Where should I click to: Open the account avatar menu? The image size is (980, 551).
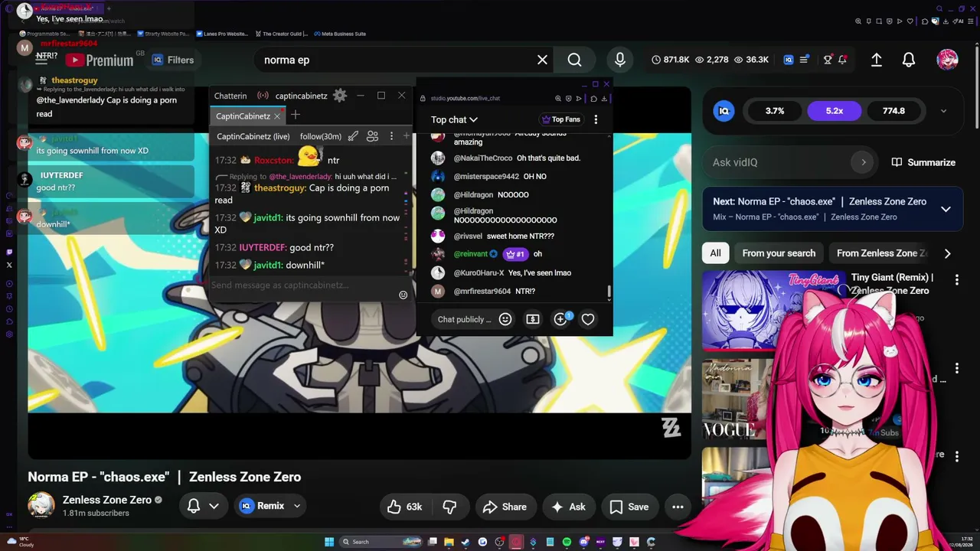947,60
